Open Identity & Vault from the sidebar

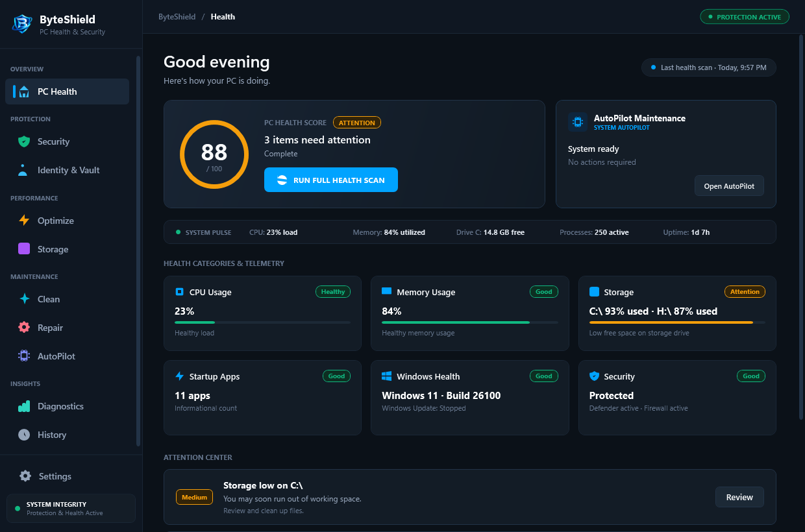(68, 170)
